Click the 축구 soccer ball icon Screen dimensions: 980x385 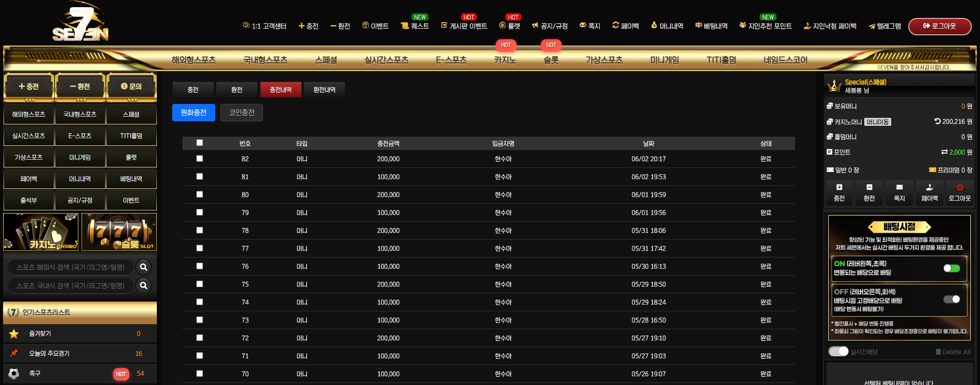coord(14,374)
